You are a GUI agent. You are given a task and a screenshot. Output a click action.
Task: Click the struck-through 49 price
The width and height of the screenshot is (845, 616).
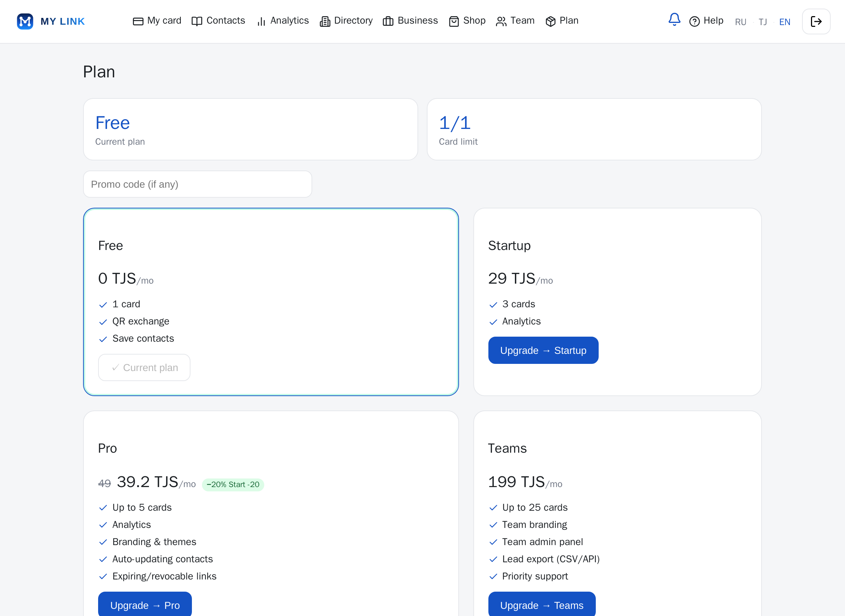[104, 483]
